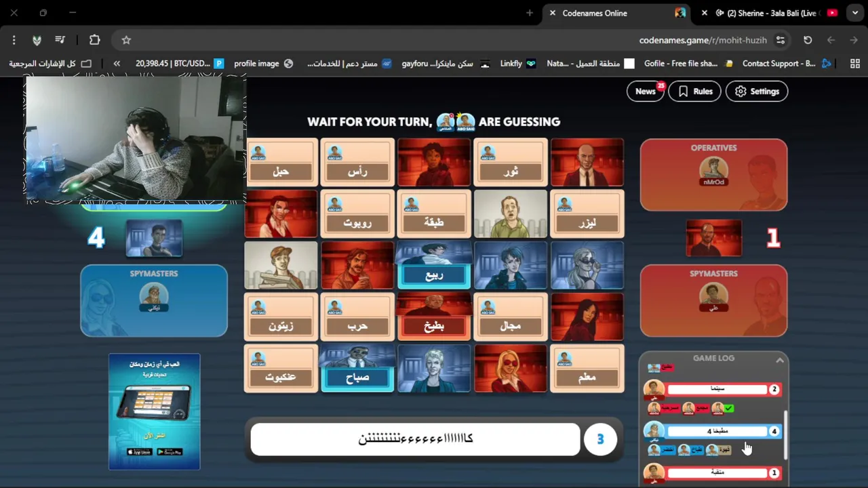
Task: Select the معلم word card
Action: pos(587,369)
